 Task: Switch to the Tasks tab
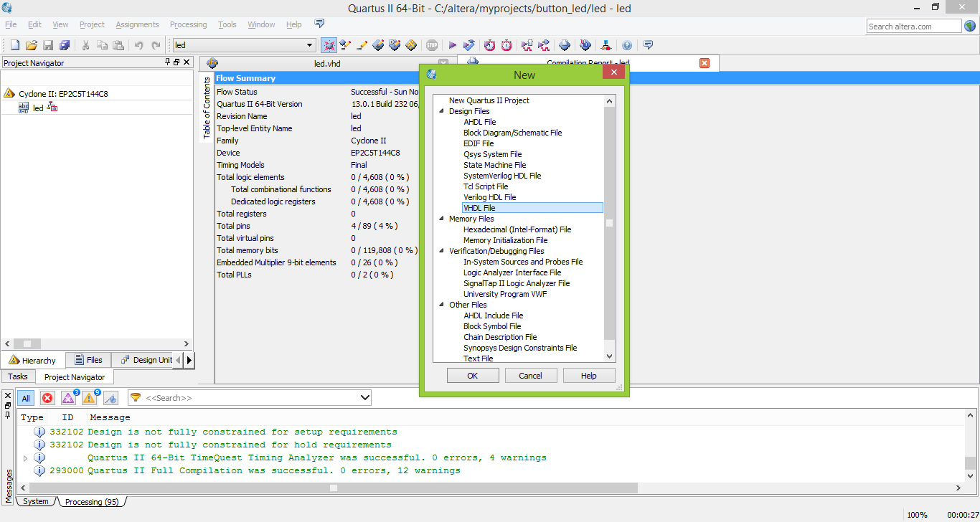(18, 376)
